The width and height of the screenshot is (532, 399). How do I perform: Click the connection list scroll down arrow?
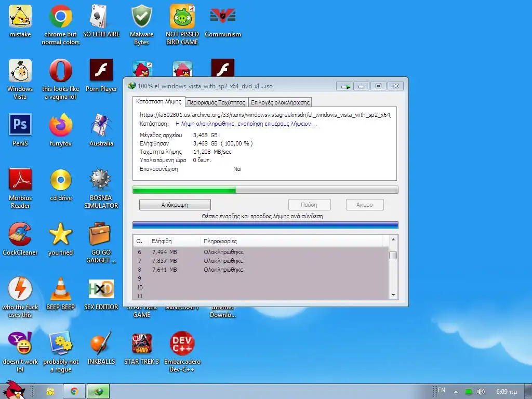click(393, 295)
